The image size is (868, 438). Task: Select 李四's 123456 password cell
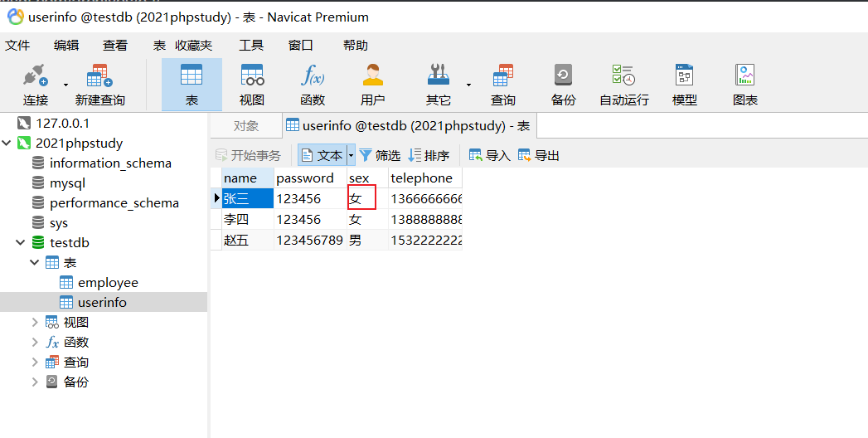tap(311, 219)
